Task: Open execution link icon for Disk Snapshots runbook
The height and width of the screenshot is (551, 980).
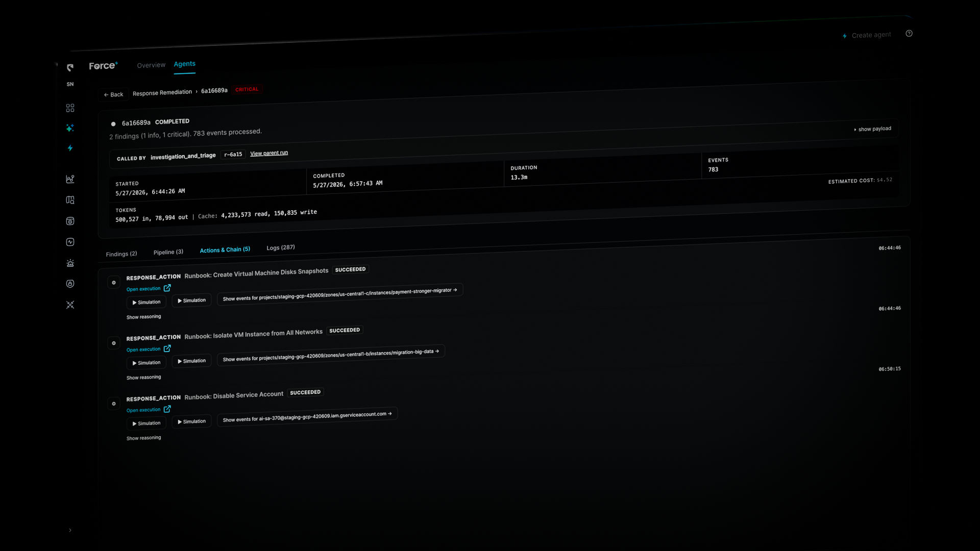Action: (x=167, y=288)
